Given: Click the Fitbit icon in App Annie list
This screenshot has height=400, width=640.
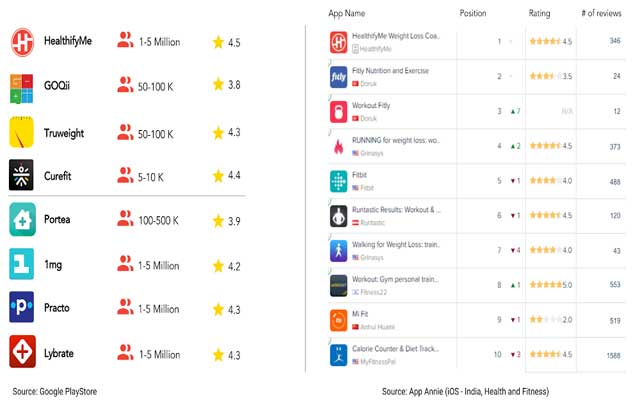Looking at the screenshot, I should point(339,181).
